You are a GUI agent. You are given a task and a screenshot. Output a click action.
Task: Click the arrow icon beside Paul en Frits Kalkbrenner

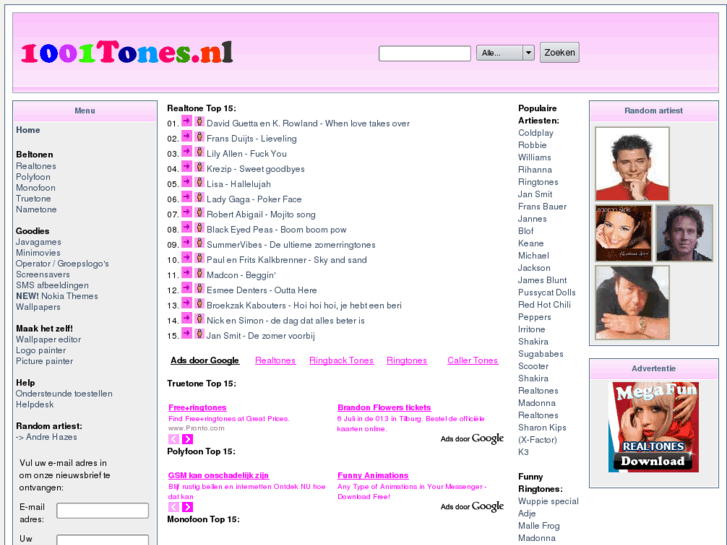[186, 257]
